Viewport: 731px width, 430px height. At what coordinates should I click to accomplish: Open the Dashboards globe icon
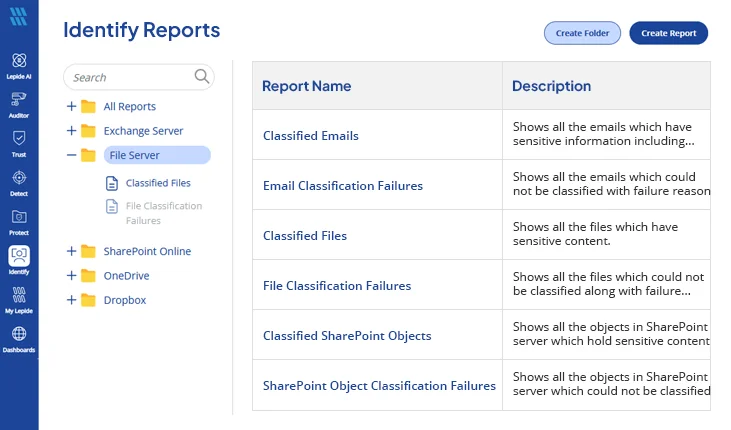pos(19,334)
